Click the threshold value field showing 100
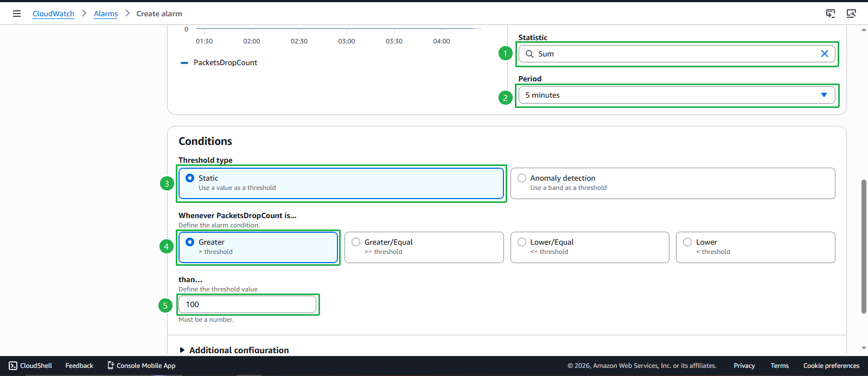Image resolution: width=868 pixels, height=376 pixels. click(247, 304)
